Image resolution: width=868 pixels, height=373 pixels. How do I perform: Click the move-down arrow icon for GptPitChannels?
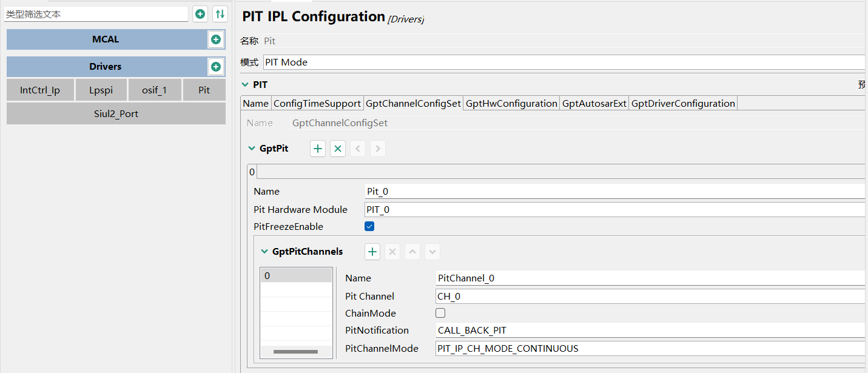[x=432, y=251]
